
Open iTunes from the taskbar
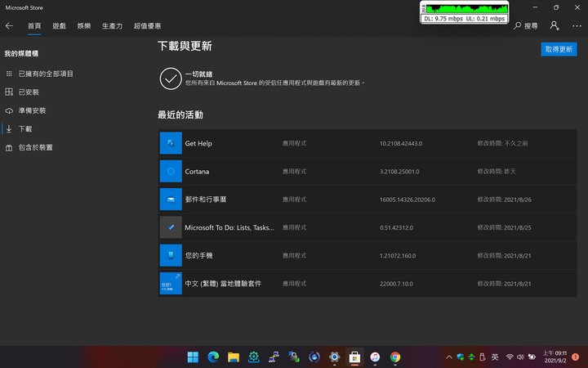[375, 357]
